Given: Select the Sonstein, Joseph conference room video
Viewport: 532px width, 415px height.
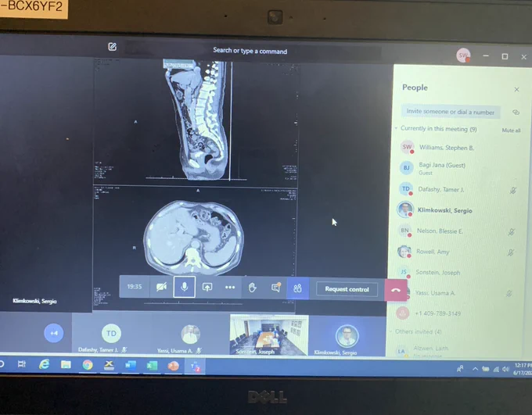Looking at the screenshot, I should [x=269, y=335].
